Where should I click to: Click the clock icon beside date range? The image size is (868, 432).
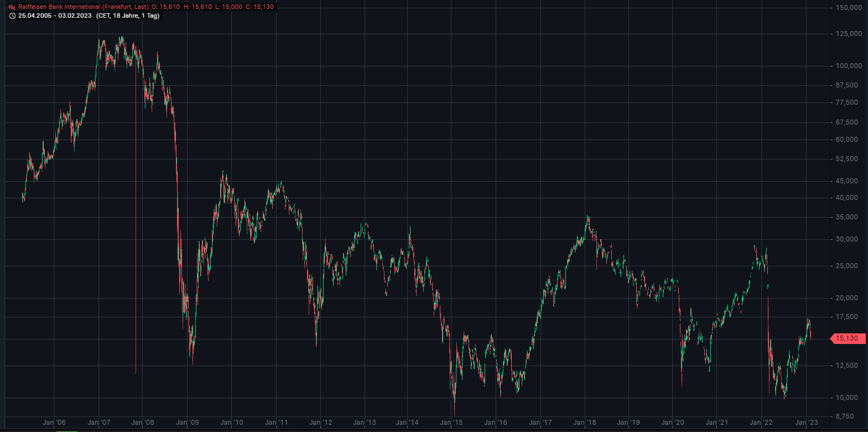[12, 16]
